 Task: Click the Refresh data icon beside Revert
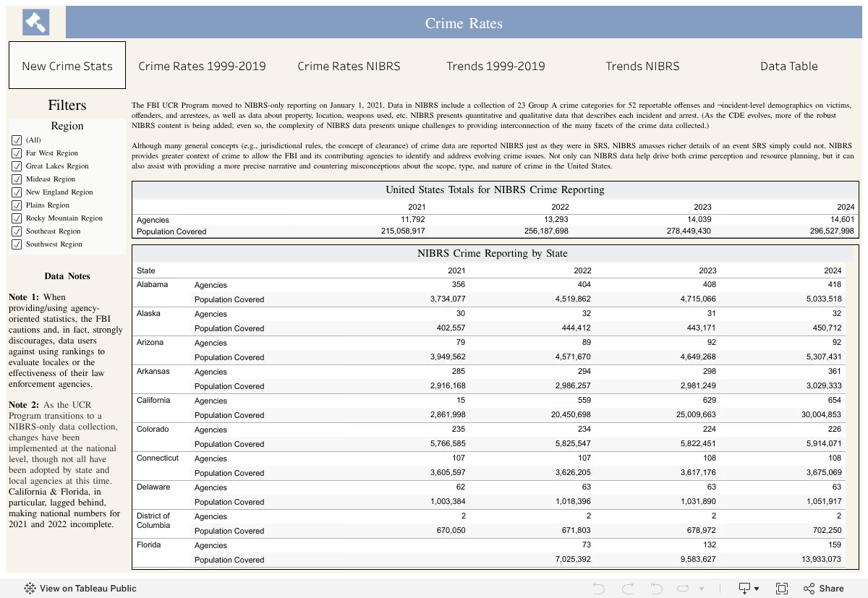point(684,589)
